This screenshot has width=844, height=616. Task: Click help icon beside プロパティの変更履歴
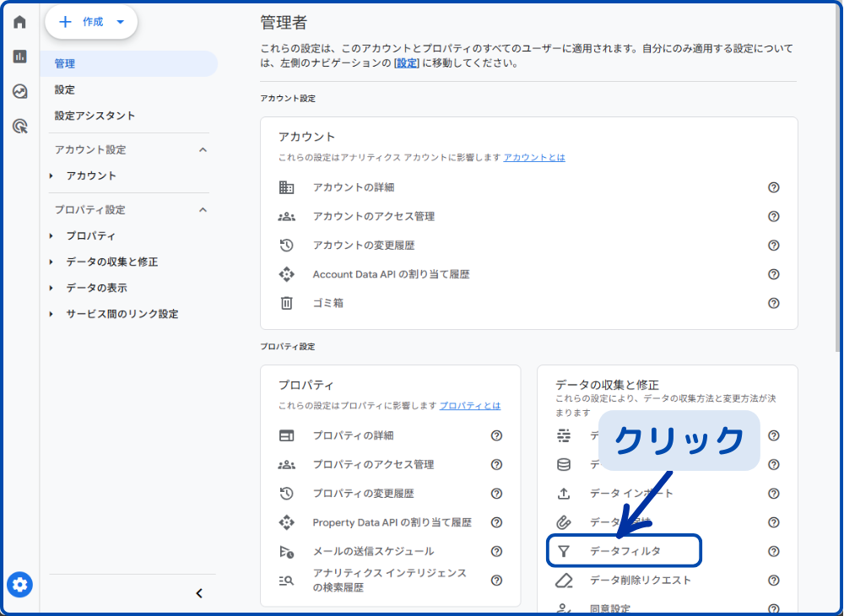[496, 494]
